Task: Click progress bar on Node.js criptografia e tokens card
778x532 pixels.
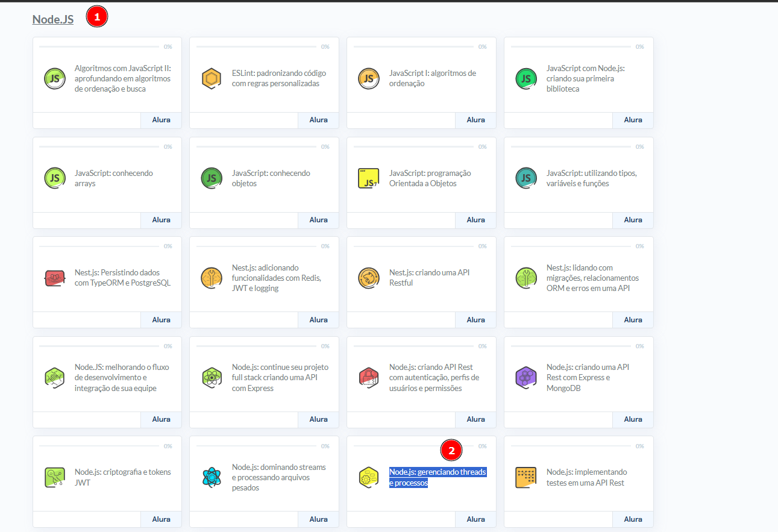Action: [99, 446]
